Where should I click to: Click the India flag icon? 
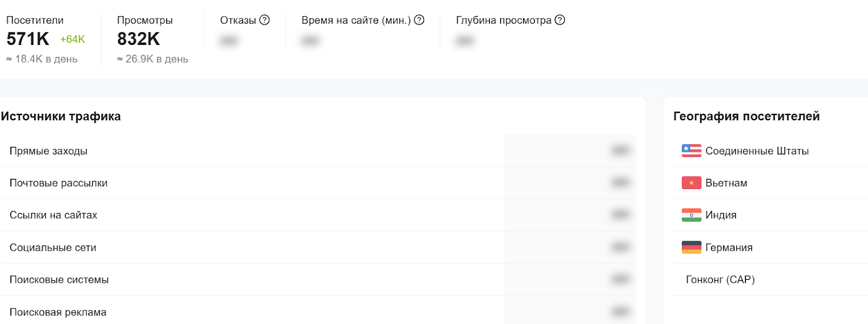pos(691,215)
